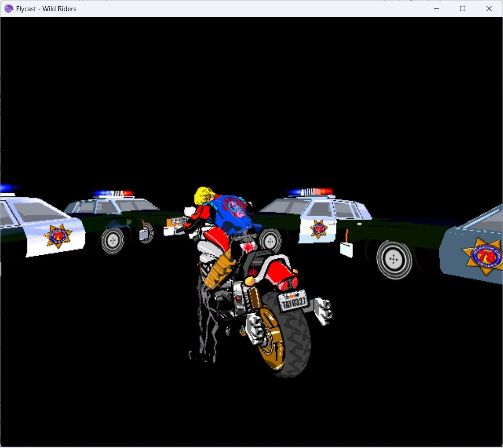Viewport: 503px width, 448px height.
Task: Click the "Flycast - Wild Riders" window title
Action: tap(46, 9)
